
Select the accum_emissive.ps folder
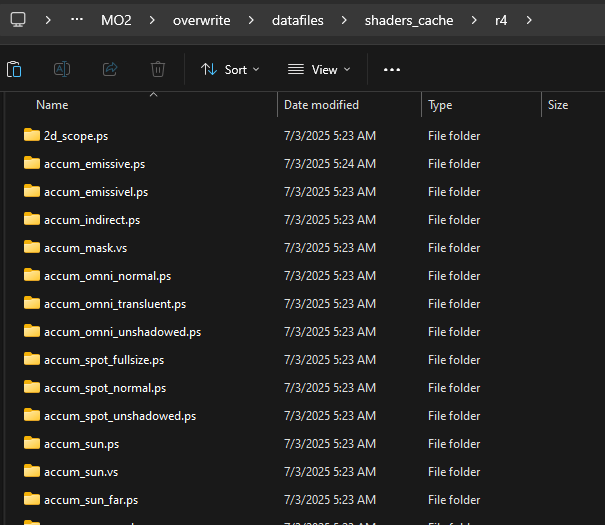click(95, 164)
